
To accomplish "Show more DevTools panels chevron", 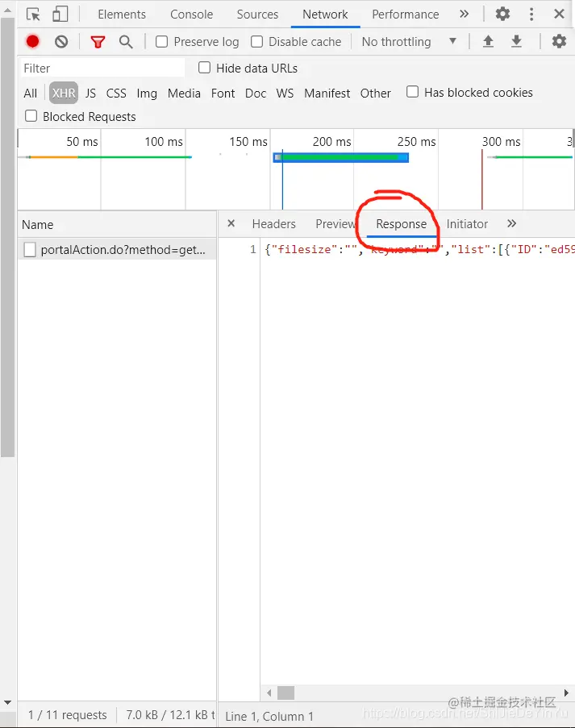I will [464, 14].
